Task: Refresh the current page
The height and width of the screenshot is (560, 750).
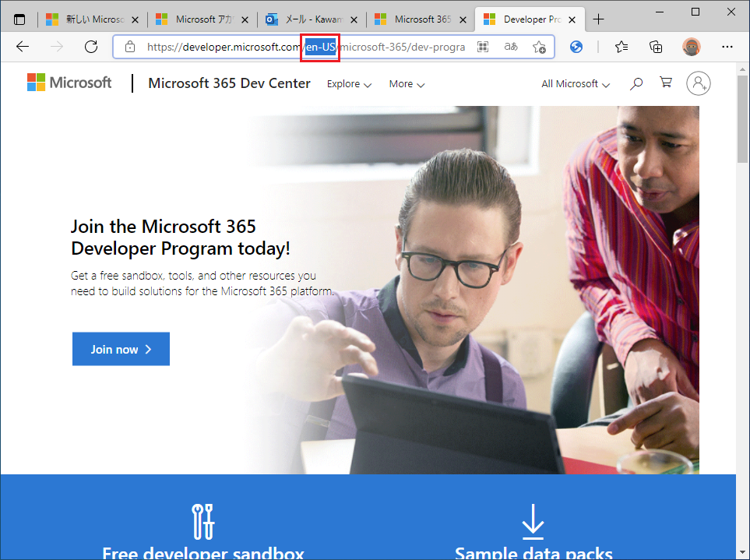Action: point(91,47)
